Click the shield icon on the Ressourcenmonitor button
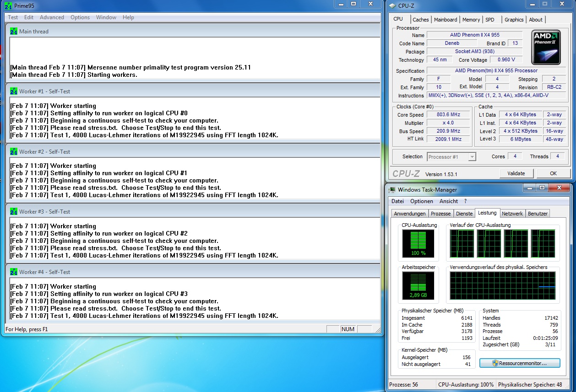The height and width of the screenshot is (392, 576). 495,363
